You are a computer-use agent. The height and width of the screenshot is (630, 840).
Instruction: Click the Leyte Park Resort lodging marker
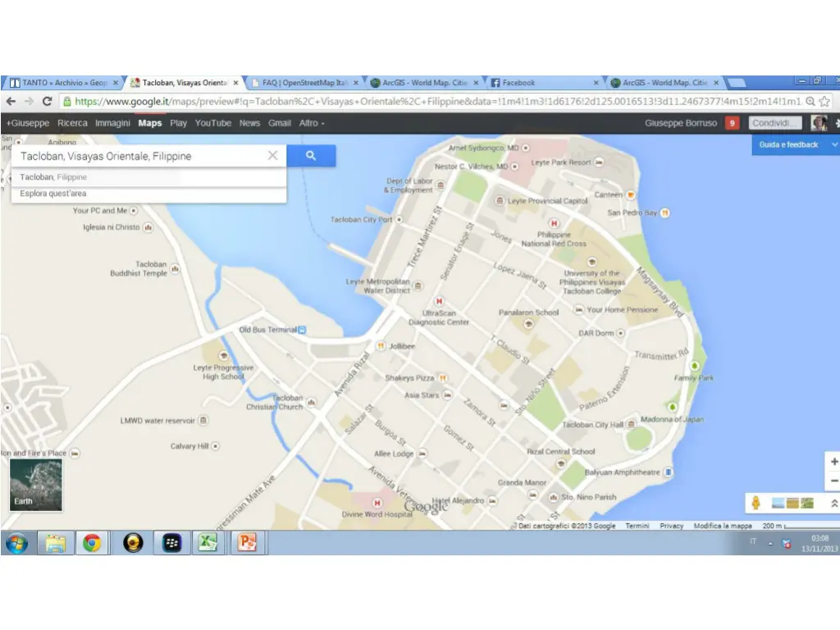click(599, 162)
